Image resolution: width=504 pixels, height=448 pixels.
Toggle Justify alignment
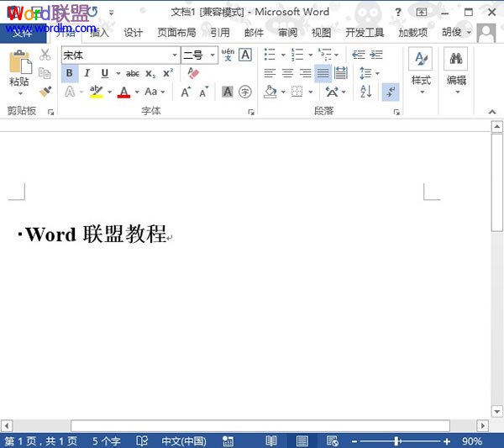[323, 73]
